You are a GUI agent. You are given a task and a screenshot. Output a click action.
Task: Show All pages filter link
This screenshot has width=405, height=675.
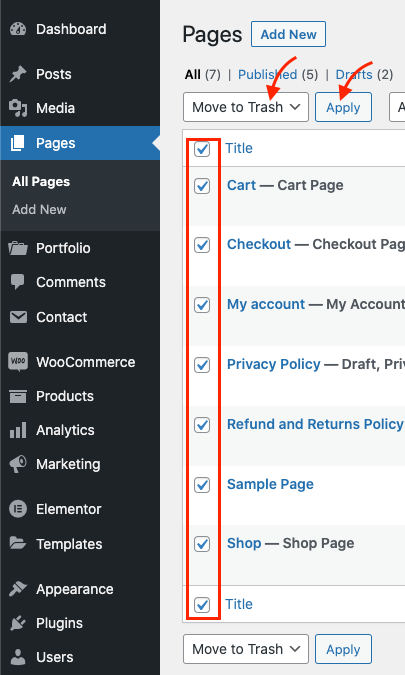tap(192, 74)
